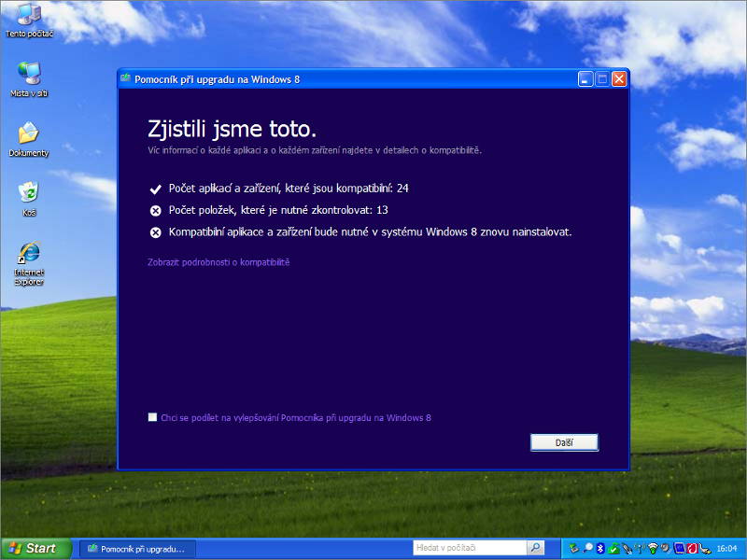
Task: Click the Hledat v počítači search field
Action: (470, 548)
